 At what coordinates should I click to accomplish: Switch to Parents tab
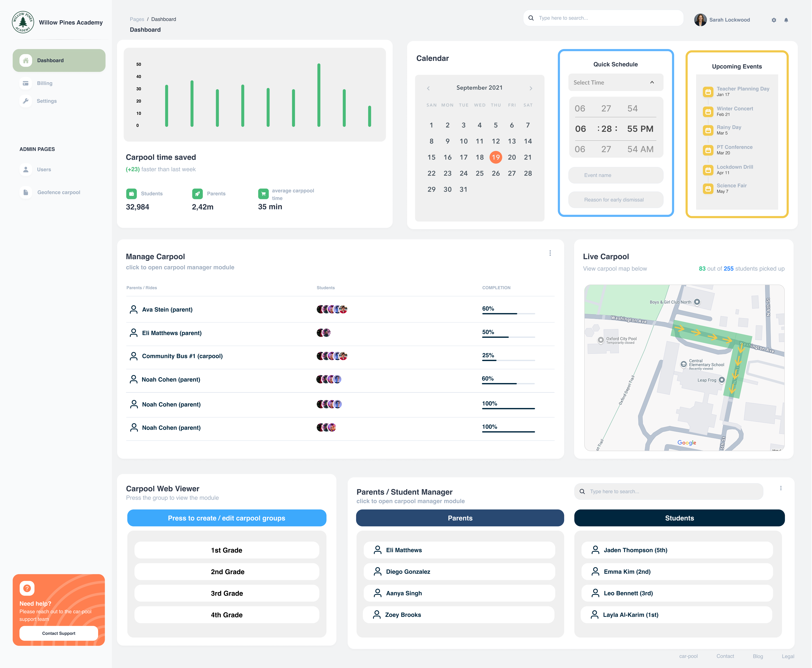(460, 518)
